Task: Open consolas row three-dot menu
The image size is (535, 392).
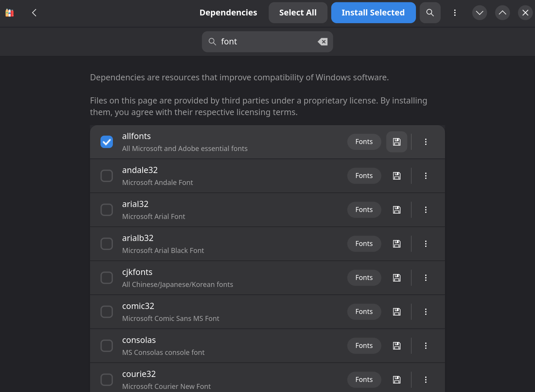Action: (x=426, y=346)
